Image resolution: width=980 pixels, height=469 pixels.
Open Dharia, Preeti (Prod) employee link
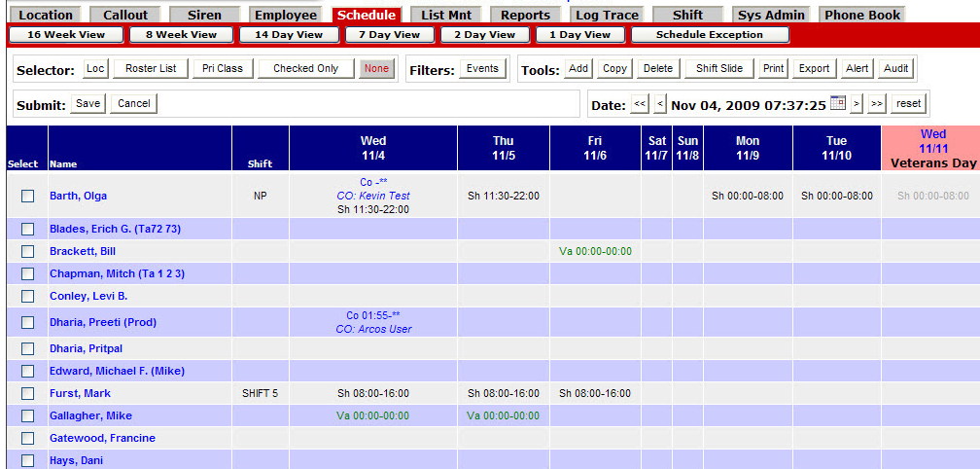[103, 322]
